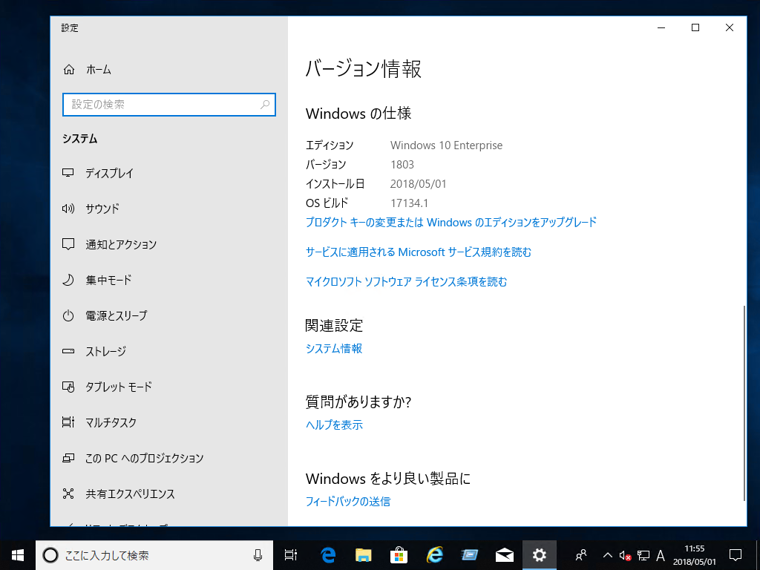
Task: Click the この PC へのプロジェクション icon
Action: pos(68,458)
